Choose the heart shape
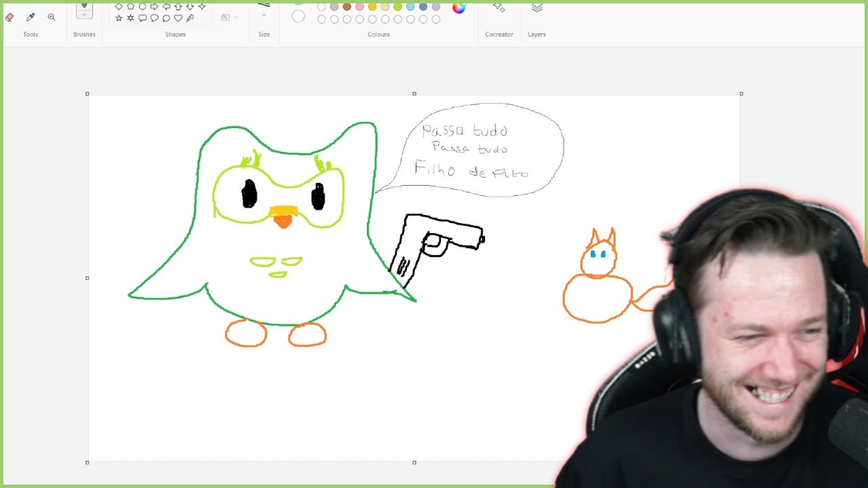 point(178,18)
